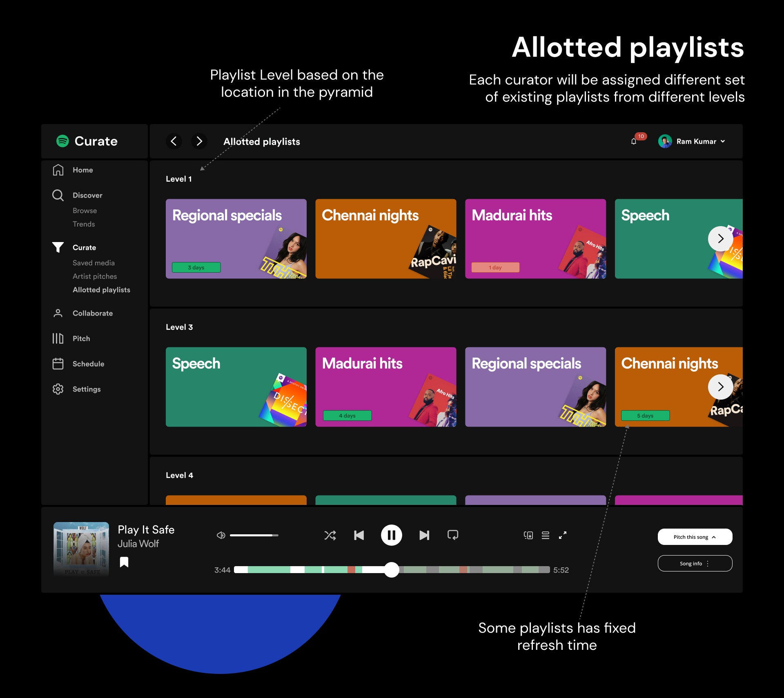Open the queue list icon
The width and height of the screenshot is (784, 698).
pos(546,535)
